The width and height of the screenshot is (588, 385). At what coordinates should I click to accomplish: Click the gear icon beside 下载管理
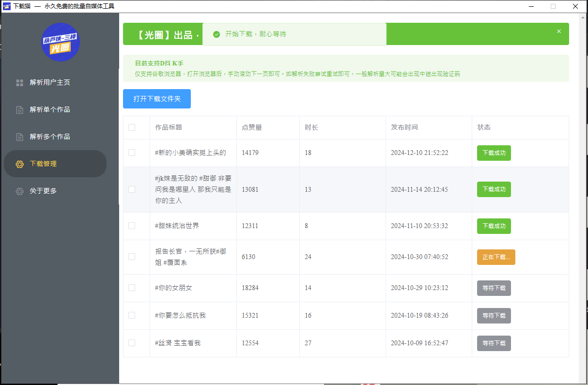(20, 164)
